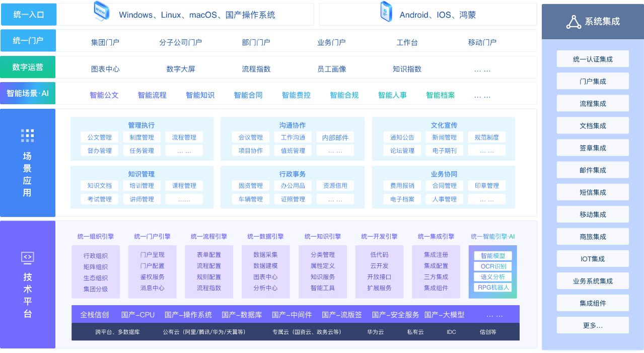
Task: Select the 统一门户 label tab
Action: 28,41
